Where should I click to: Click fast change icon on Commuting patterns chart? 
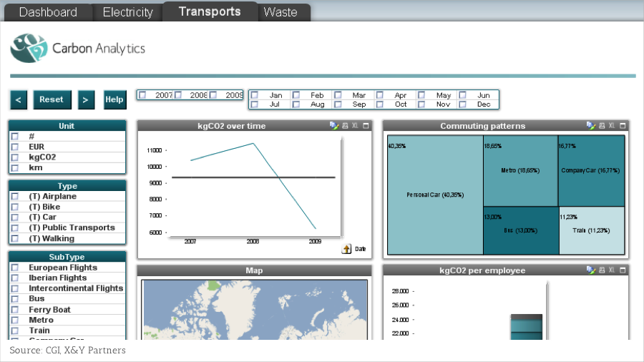point(590,126)
